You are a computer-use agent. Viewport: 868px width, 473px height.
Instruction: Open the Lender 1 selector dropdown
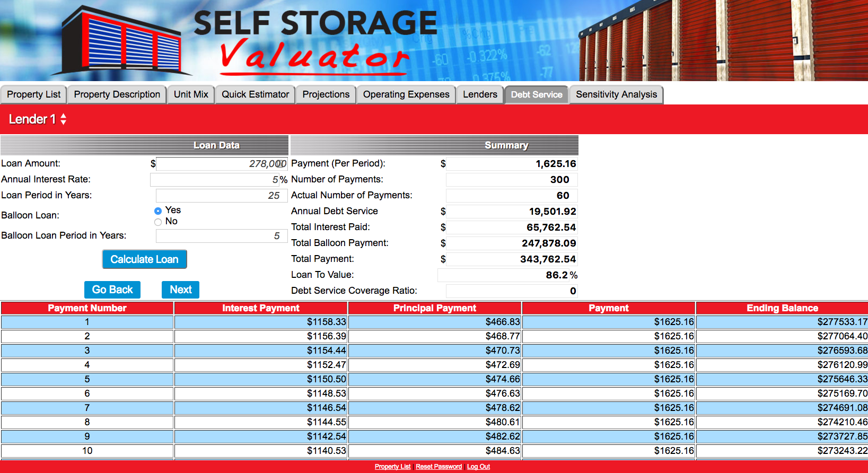38,119
